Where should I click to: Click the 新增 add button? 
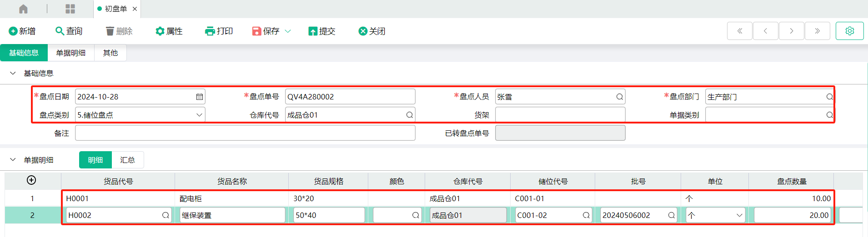point(22,31)
